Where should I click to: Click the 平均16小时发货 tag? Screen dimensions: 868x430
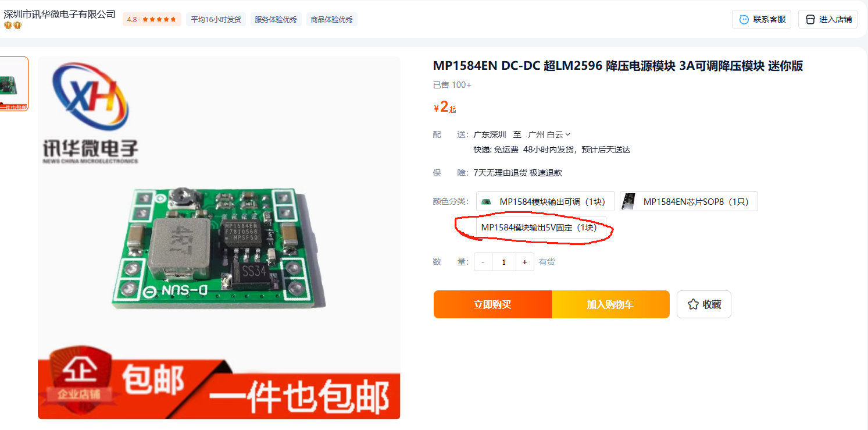[216, 19]
